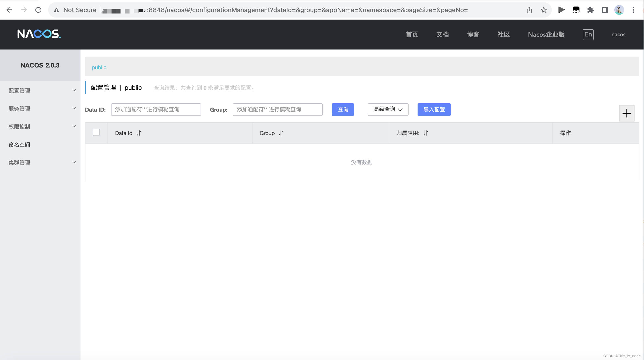Select the public namespace tab

pyautogui.click(x=99, y=67)
